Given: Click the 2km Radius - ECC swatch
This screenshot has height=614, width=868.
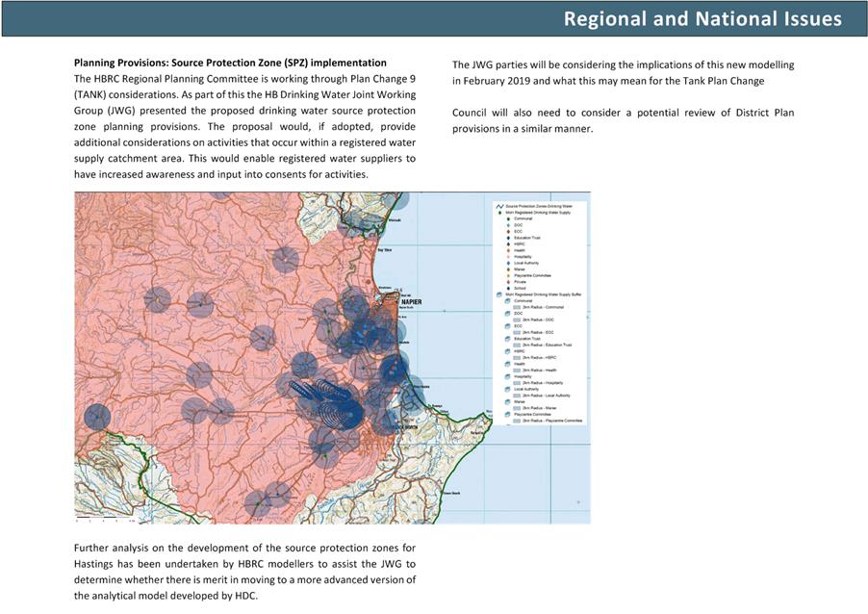Looking at the screenshot, I should [x=517, y=332].
